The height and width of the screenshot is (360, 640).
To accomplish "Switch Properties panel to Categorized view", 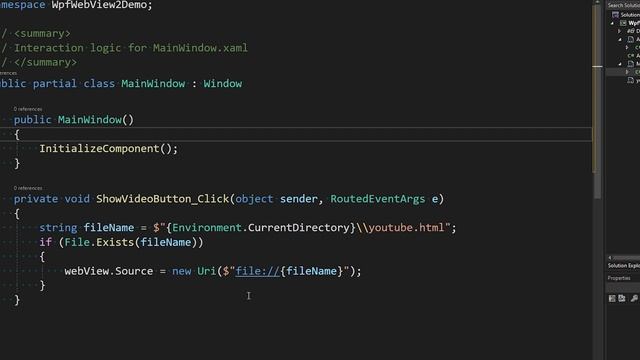I will click(x=612, y=298).
